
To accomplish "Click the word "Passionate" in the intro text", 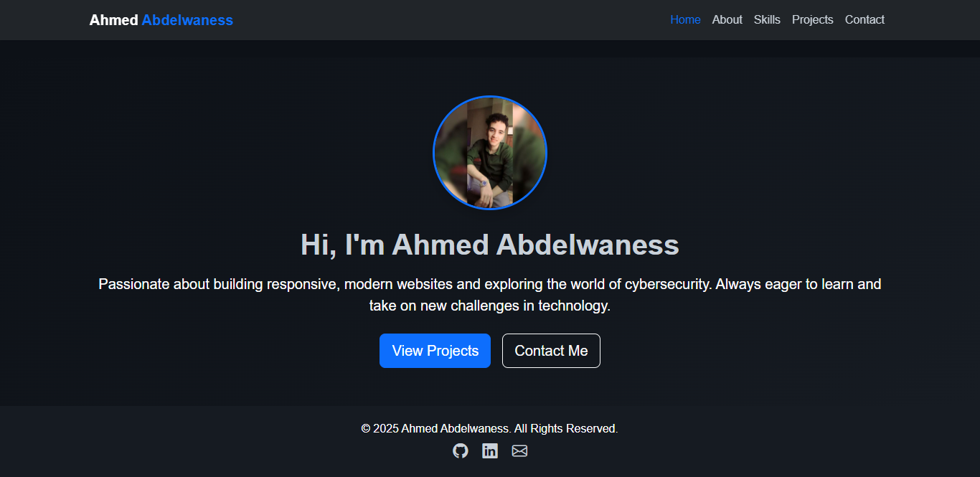I will [134, 284].
